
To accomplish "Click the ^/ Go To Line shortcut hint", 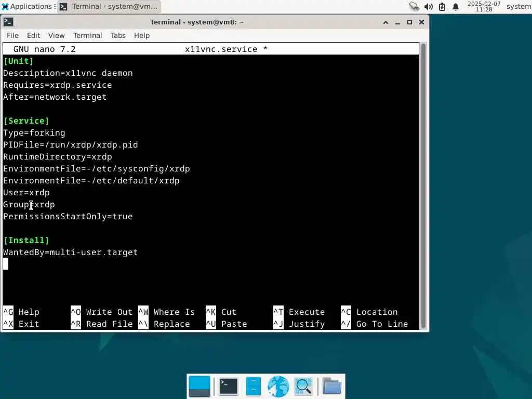I will click(374, 324).
